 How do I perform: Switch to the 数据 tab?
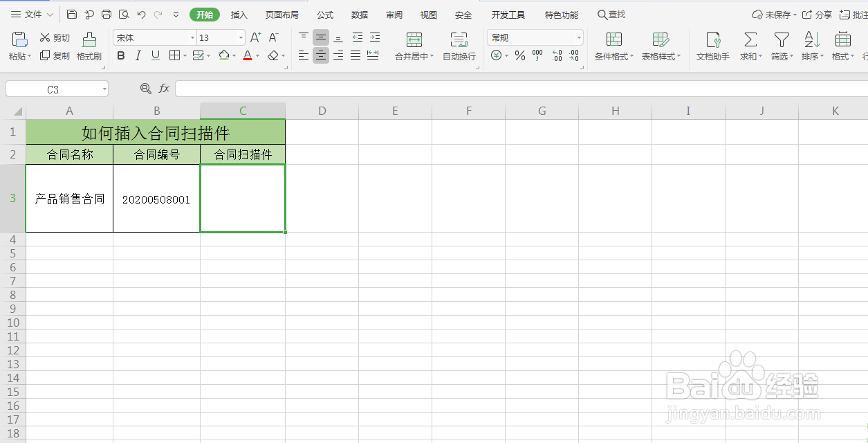pos(360,15)
